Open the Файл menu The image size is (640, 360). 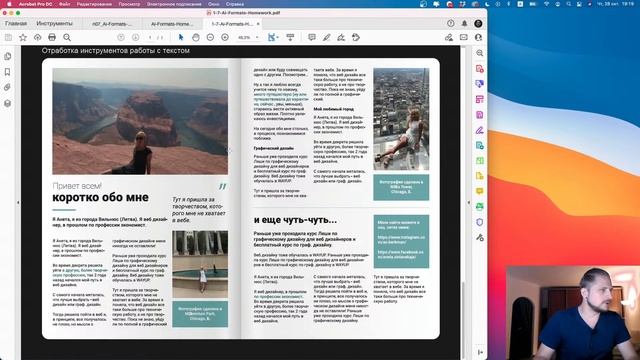[64, 4]
